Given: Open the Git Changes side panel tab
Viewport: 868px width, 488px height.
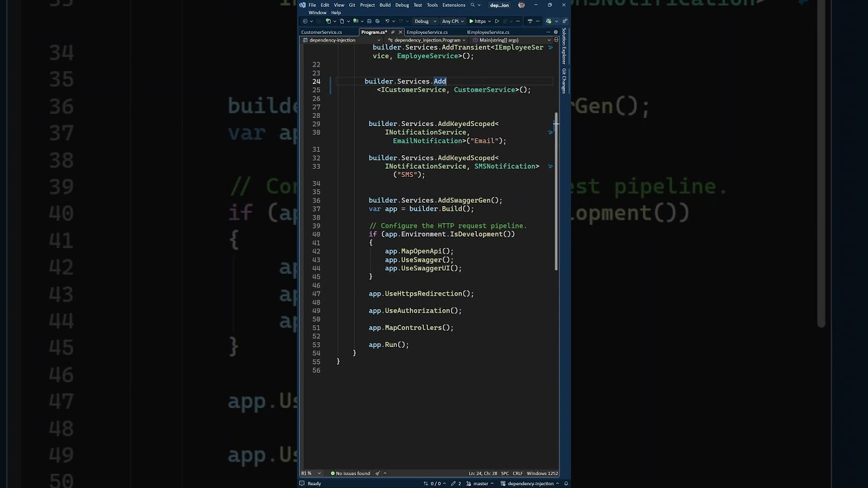Looking at the screenshot, I should (x=564, y=81).
